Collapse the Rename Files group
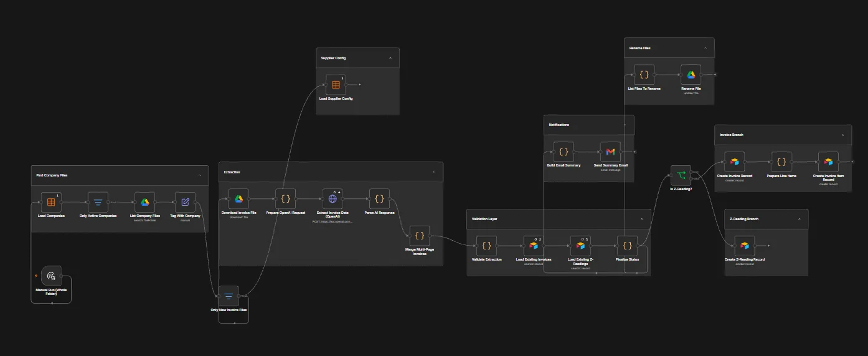 (705, 48)
